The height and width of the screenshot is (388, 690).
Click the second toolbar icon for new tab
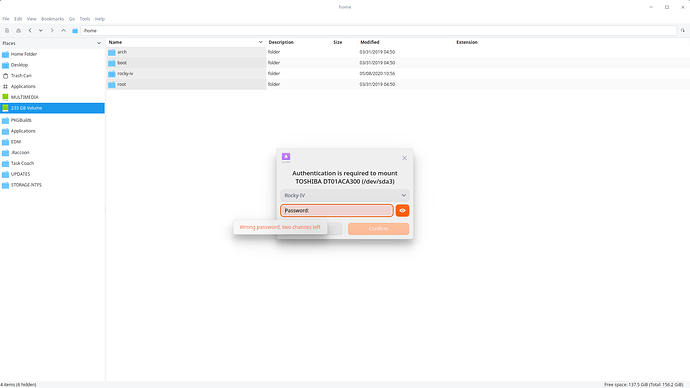coord(18,31)
